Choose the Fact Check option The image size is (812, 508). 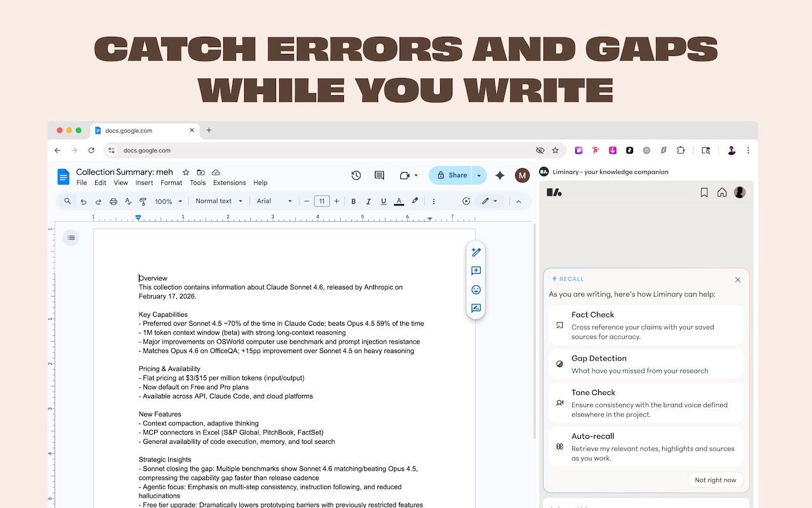(x=646, y=325)
